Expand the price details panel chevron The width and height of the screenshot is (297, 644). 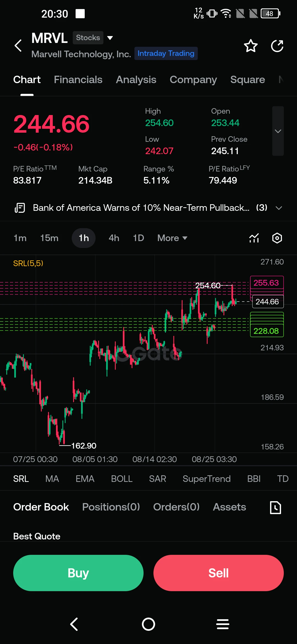tap(278, 131)
